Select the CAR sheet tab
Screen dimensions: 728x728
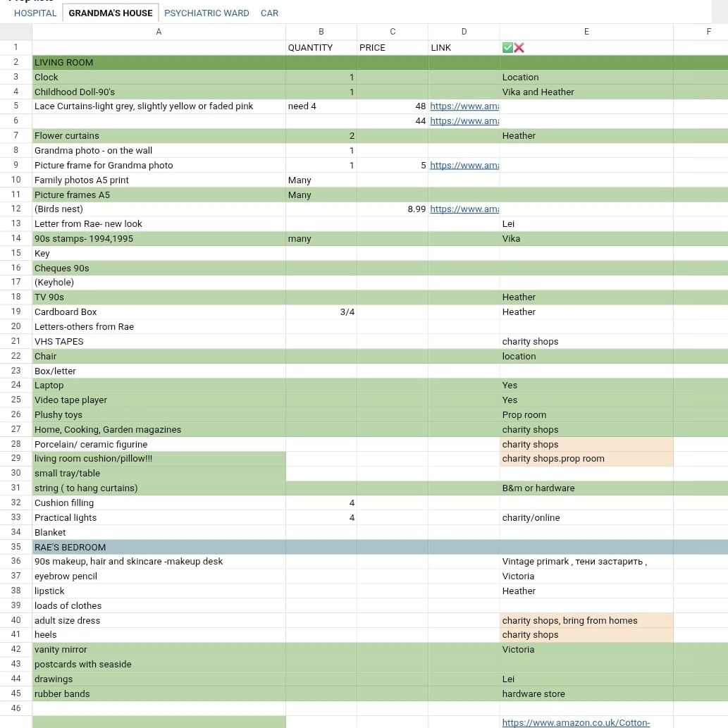[x=269, y=13]
